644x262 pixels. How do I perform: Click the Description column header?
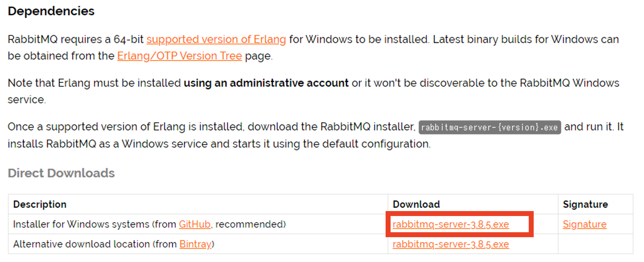click(40, 204)
